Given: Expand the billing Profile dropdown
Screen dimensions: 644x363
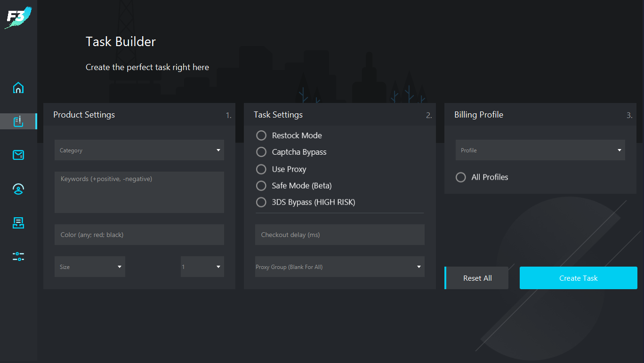Looking at the screenshot, I should (540, 150).
